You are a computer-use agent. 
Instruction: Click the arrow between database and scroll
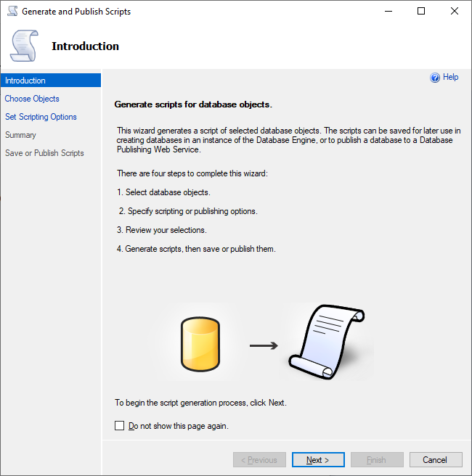(264, 345)
